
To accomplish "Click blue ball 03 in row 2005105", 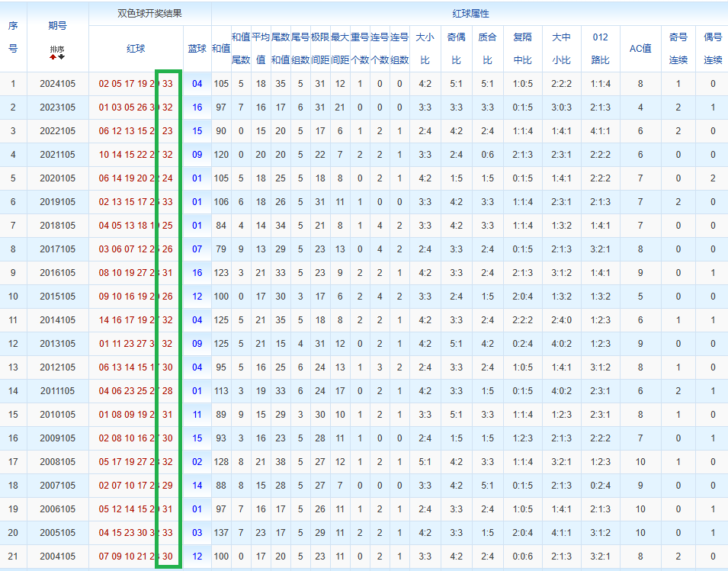I will (197, 533).
